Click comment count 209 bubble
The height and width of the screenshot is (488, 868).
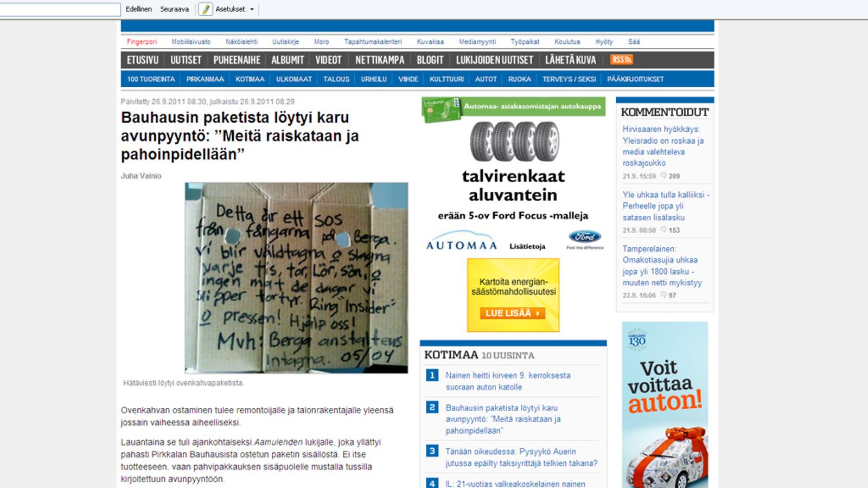670,176
